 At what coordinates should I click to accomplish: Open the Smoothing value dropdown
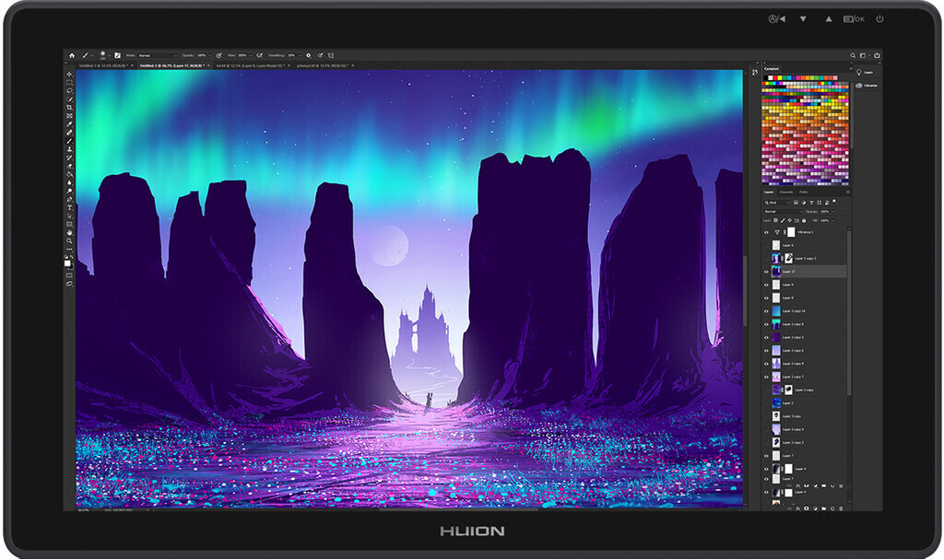301,55
